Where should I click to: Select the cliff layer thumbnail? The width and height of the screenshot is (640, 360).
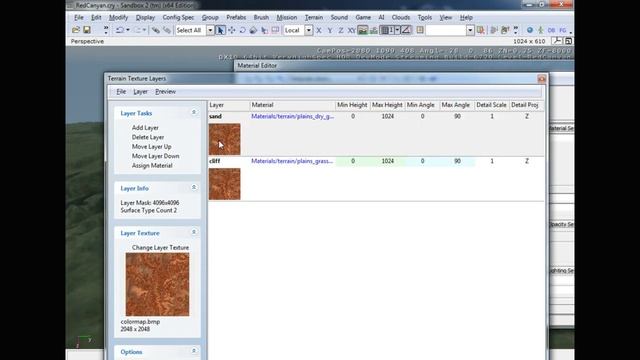[224, 184]
